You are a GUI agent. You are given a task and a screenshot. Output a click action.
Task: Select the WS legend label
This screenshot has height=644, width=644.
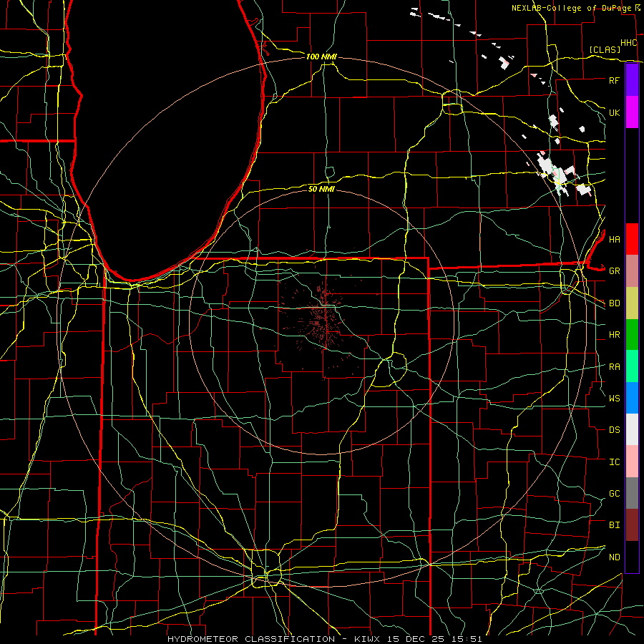tap(614, 398)
